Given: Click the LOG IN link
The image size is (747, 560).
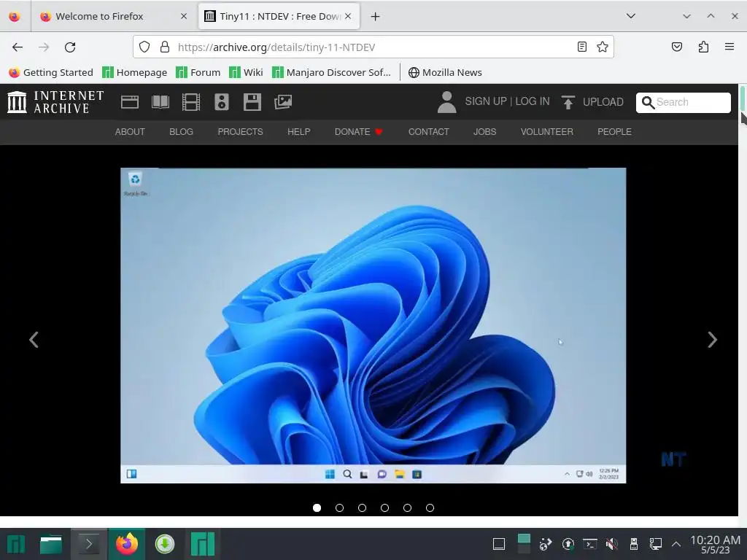Looking at the screenshot, I should 533,101.
